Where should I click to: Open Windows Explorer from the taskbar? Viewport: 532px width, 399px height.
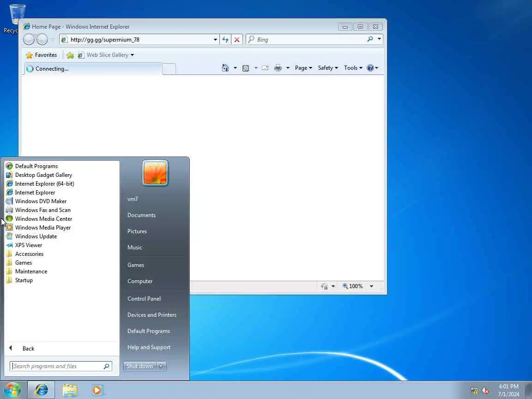point(70,390)
